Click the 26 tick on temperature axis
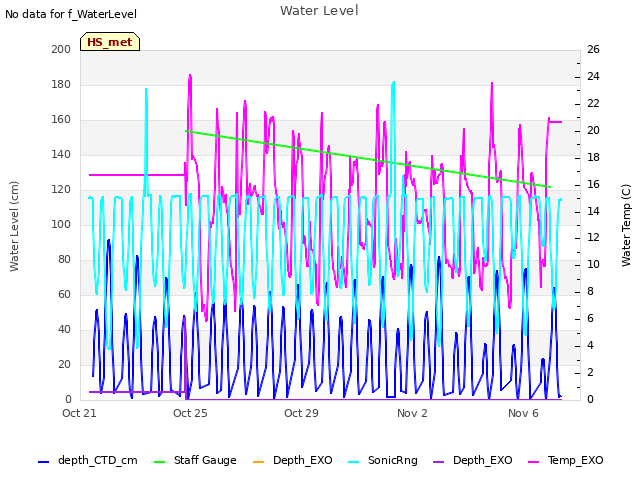Viewport: 640px width, 480px height. 593,49
